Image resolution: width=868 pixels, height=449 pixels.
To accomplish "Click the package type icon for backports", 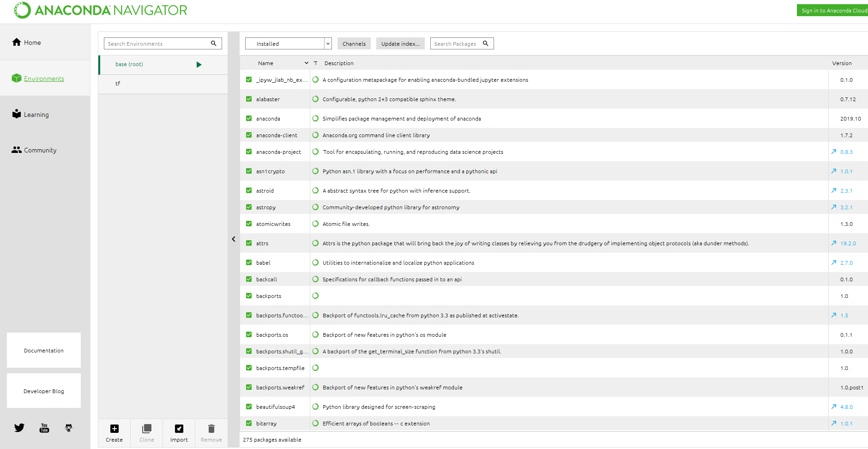I will [x=315, y=296].
